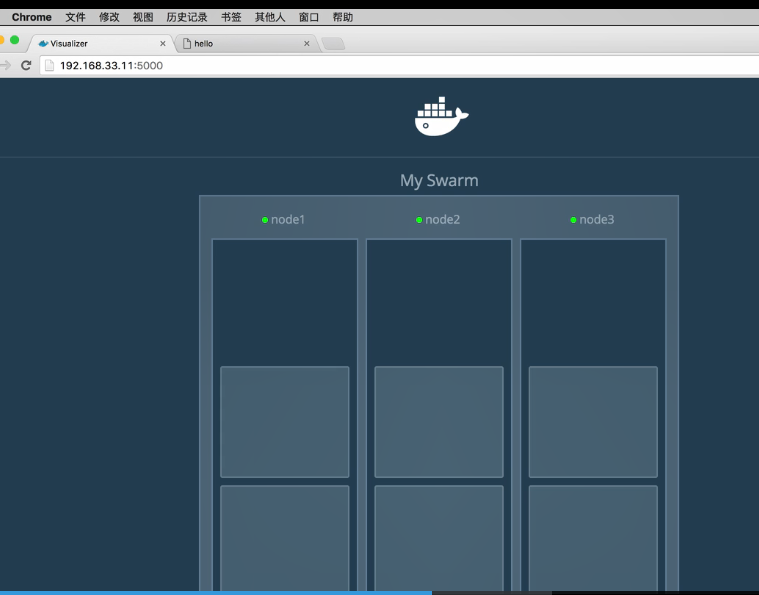Click the green maximize window button
Viewport: 759px width, 595px height.
[x=15, y=40]
